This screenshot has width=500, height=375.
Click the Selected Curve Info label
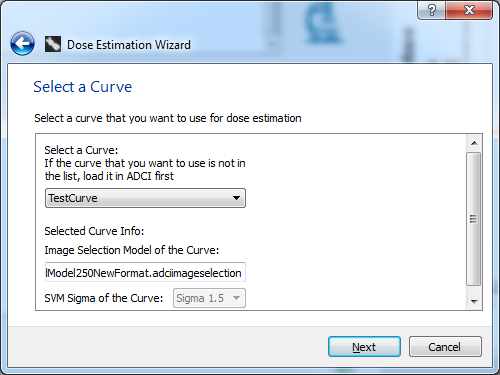click(94, 231)
